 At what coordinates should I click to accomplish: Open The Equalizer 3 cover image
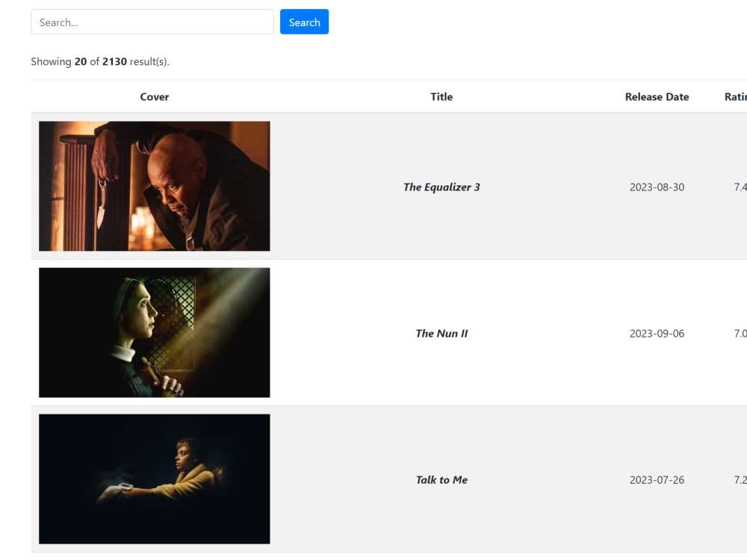[155, 186]
